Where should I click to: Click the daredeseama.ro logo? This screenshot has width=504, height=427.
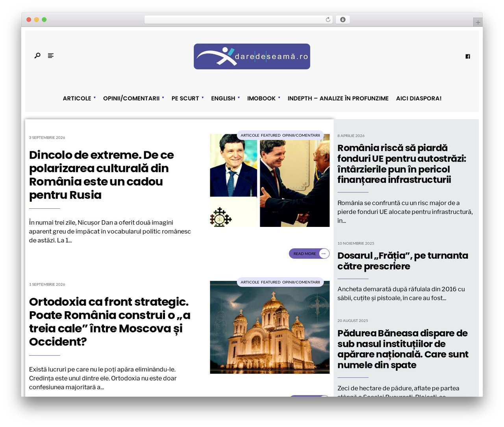point(252,56)
